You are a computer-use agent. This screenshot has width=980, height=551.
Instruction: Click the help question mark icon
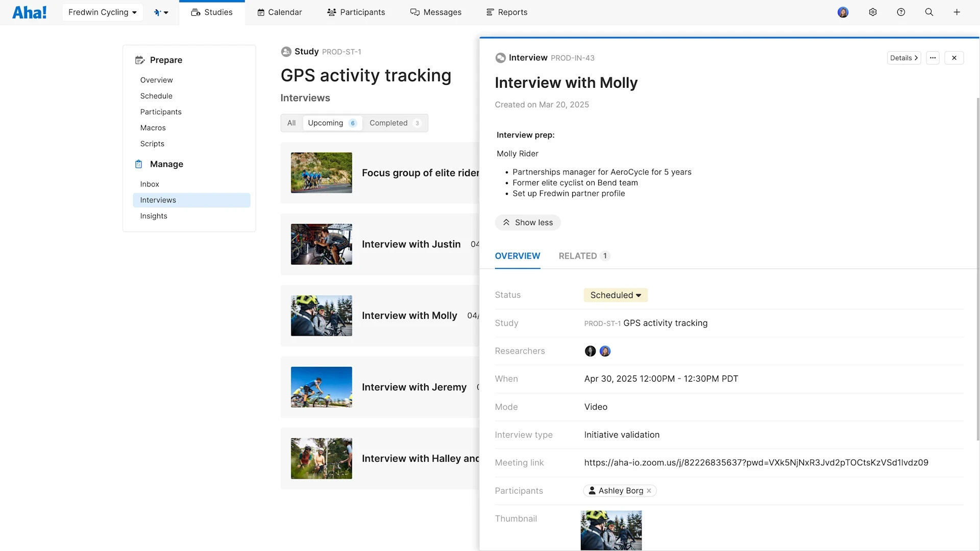pyautogui.click(x=901, y=12)
